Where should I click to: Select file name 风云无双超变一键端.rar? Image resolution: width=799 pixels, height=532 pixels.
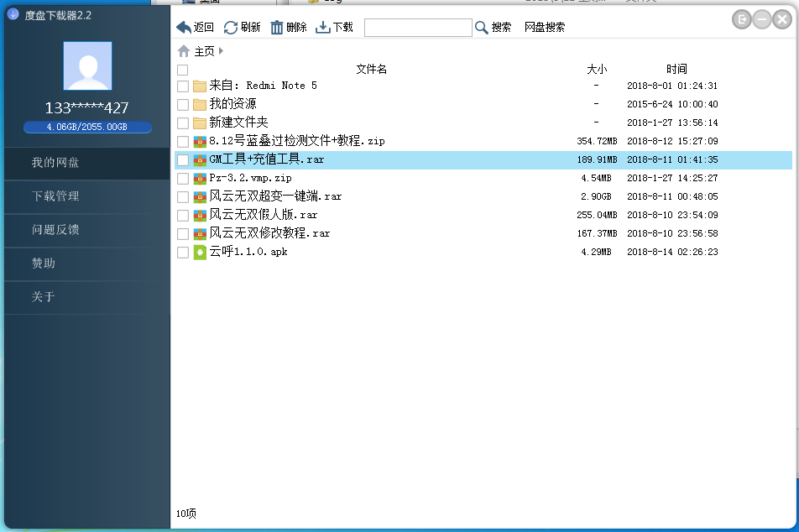[x=275, y=196]
